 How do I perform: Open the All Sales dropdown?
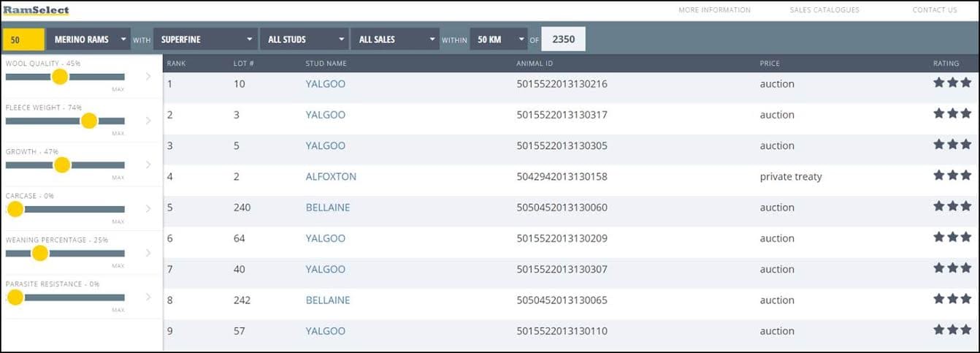tap(395, 39)
